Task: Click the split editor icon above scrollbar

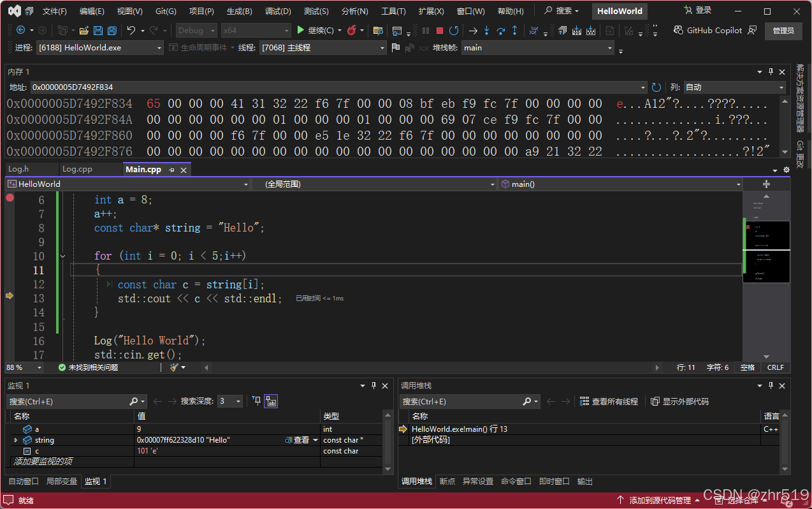Action: coord(766,184)
